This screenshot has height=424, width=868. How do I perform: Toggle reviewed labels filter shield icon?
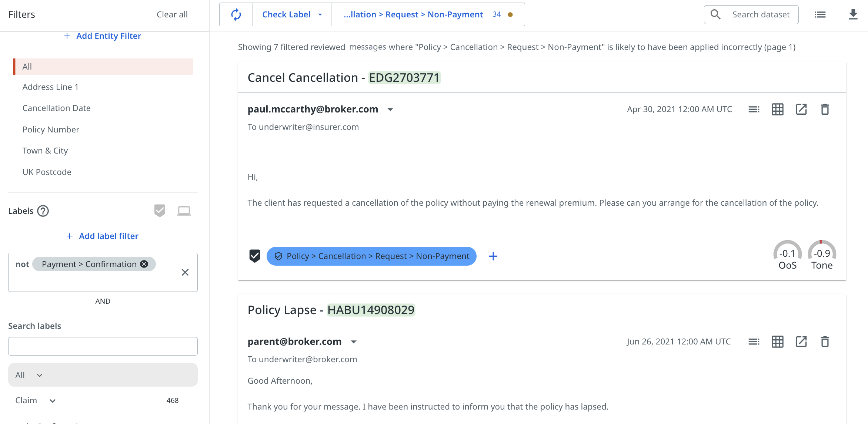coord(160,211)
